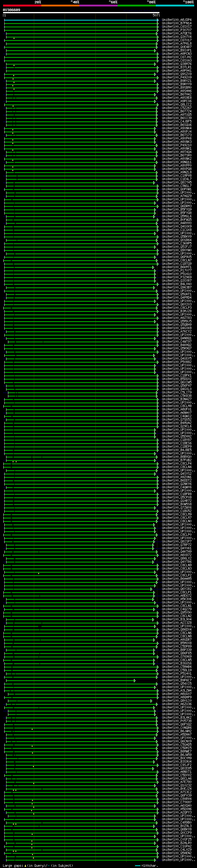Select the UniRef100_A4RVV0 label
The image size is (197, 868).
click(177, 223)
